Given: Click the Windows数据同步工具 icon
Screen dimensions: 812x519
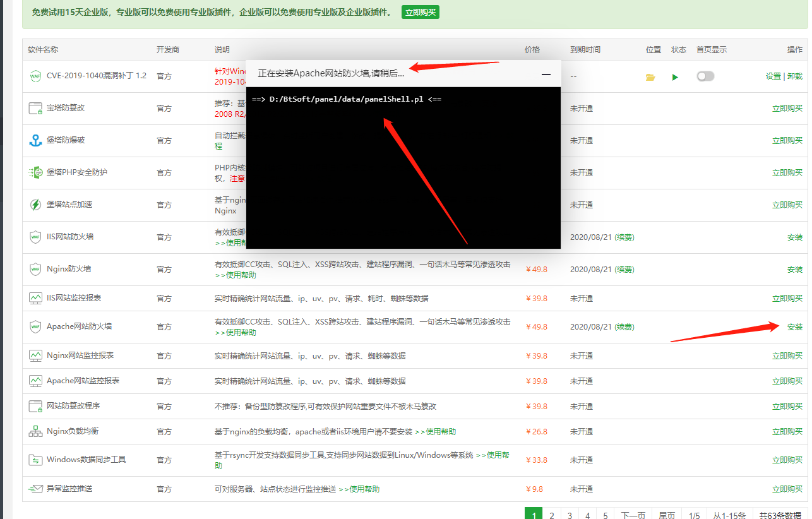Looking at the screenshot, I should [35, 460].
